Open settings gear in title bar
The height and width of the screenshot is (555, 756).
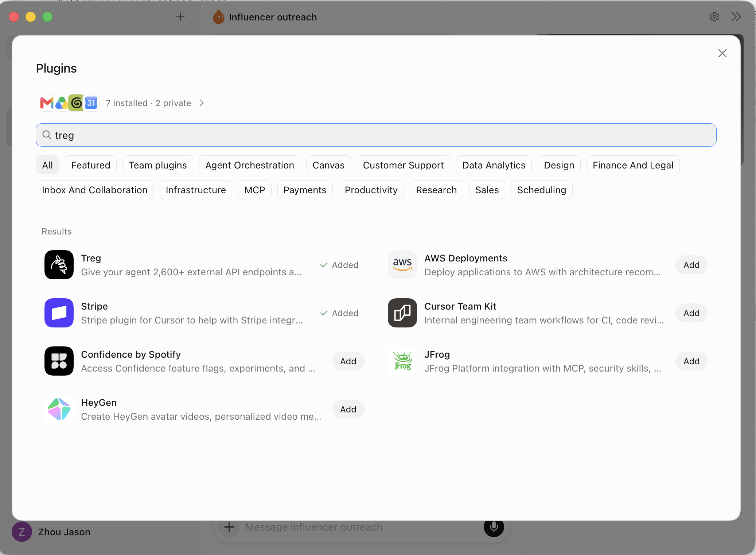pyautogui.click(x=714, y=17)
